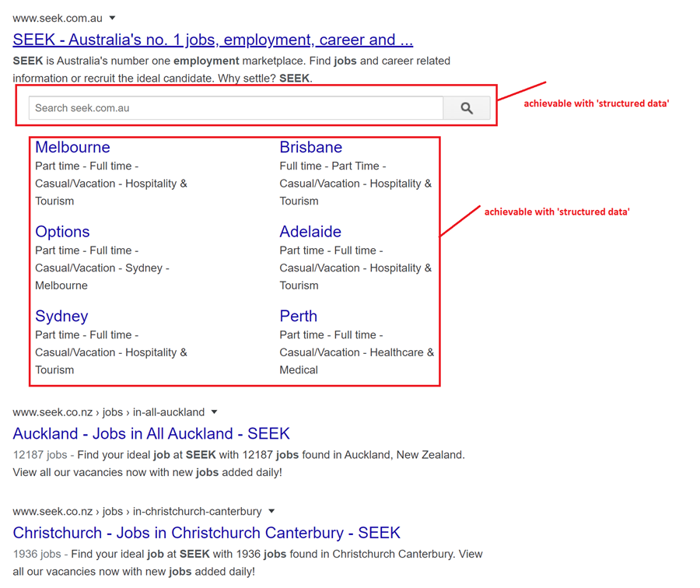Open the Brisbane sitelink

[310, 147]
